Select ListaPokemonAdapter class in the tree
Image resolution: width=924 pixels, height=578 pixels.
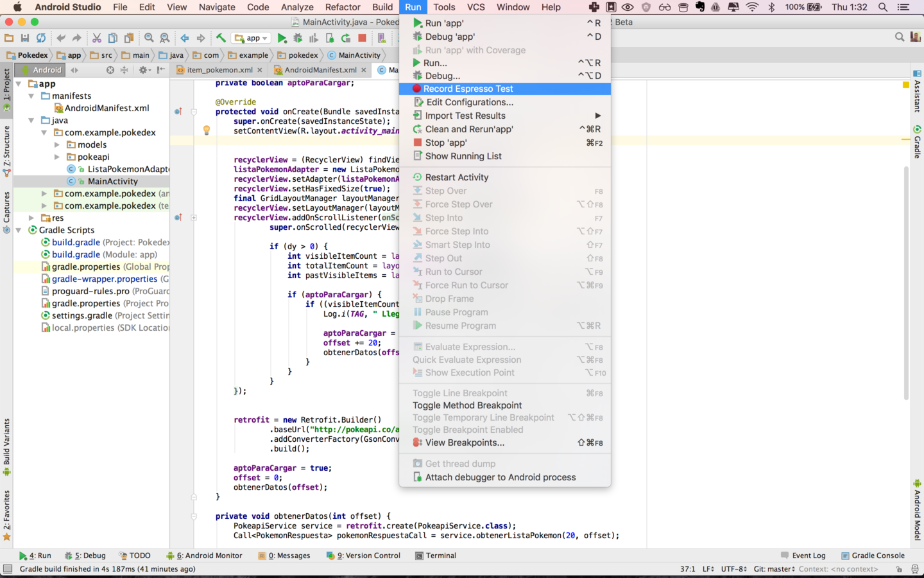[118, 169]
